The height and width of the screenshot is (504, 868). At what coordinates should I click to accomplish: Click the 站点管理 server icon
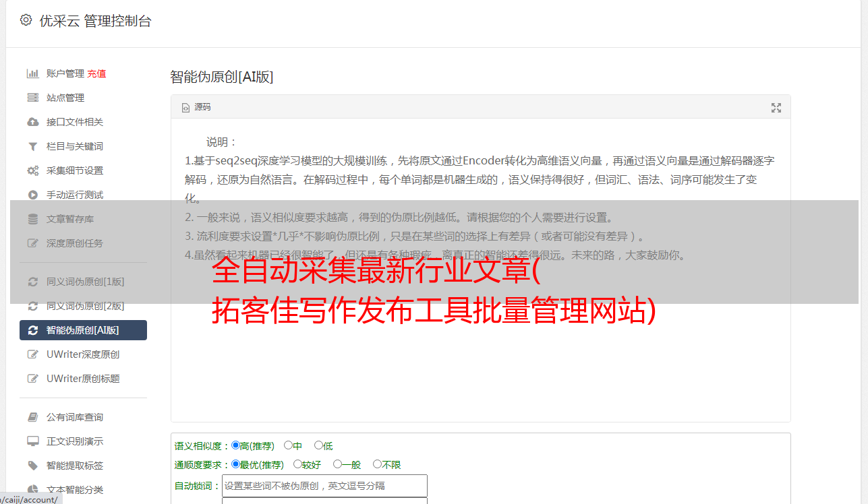pos(32,98)
